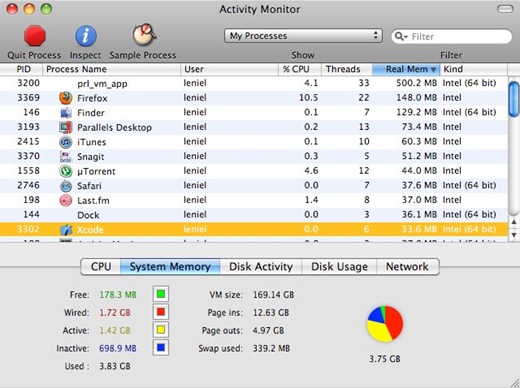Screen dimensions: 520x388
Task: Click the Xcode icon in selected row
Action: [66, 230]
